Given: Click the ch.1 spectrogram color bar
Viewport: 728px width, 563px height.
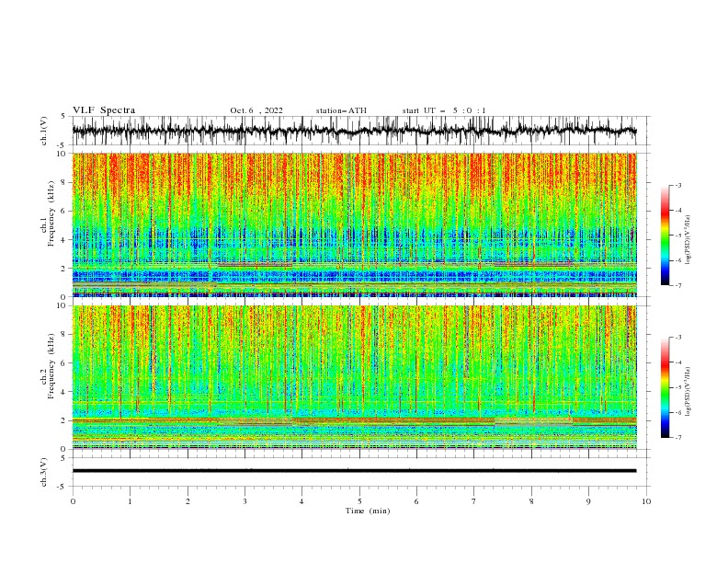Looking at the screenshot, I should point(665,236).
